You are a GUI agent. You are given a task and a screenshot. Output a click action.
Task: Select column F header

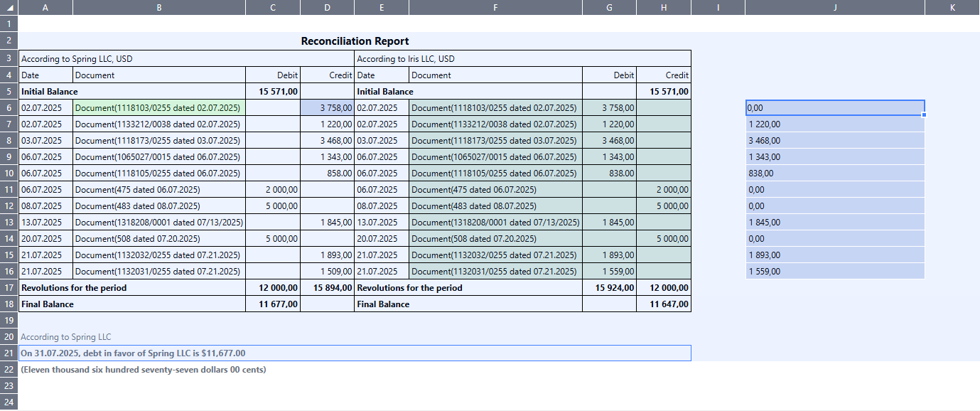tap(495, 7)
